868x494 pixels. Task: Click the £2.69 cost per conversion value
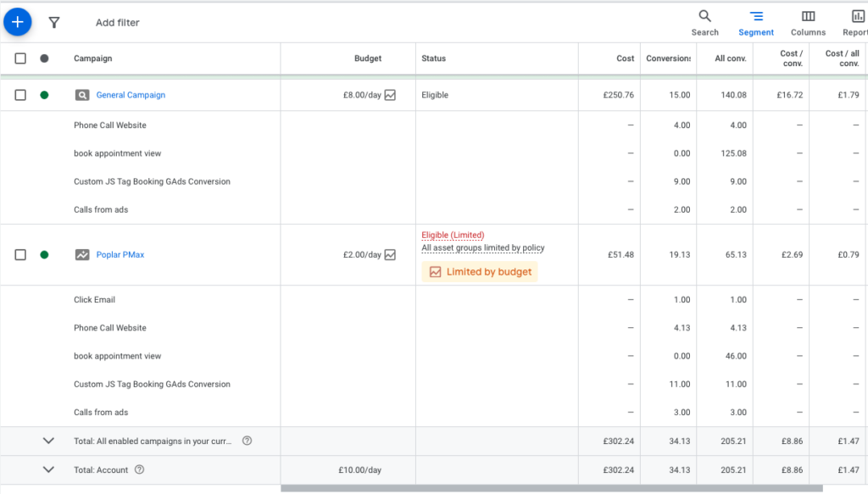792,255
